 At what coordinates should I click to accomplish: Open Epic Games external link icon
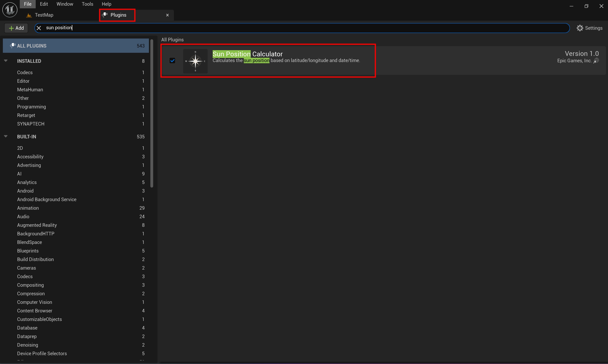tap(596, 61)
